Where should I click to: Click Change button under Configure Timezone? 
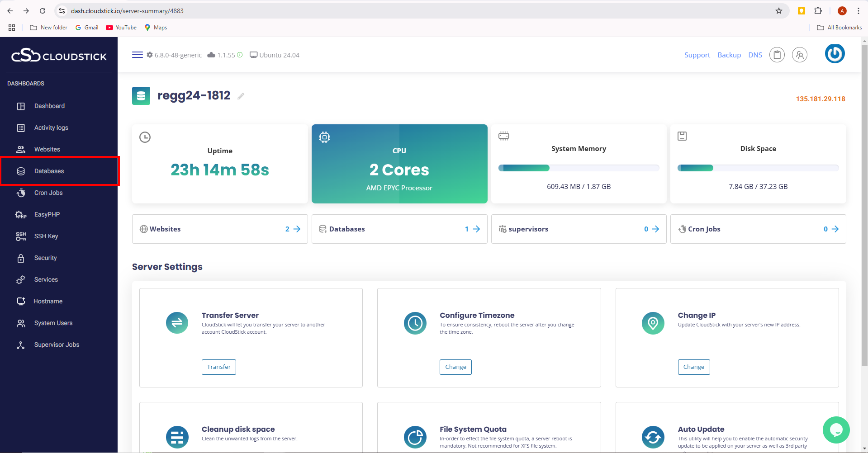click(455, 367)
